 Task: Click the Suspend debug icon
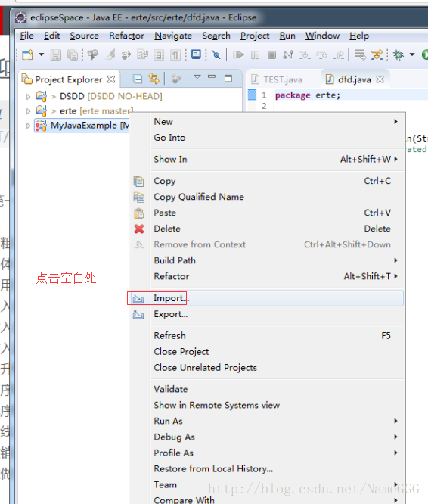point(256,55)
